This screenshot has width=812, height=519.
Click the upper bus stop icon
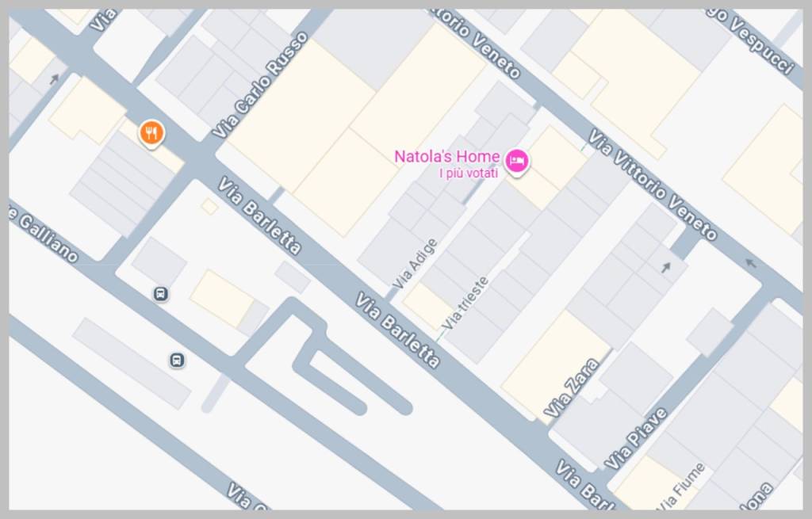pos(161,294)
